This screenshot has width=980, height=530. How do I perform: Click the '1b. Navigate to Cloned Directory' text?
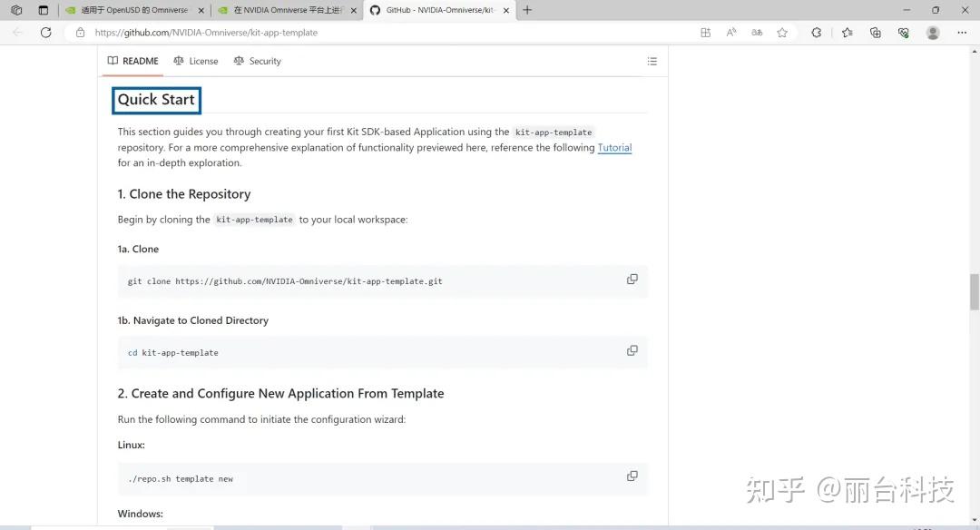(x=193, y=320)
